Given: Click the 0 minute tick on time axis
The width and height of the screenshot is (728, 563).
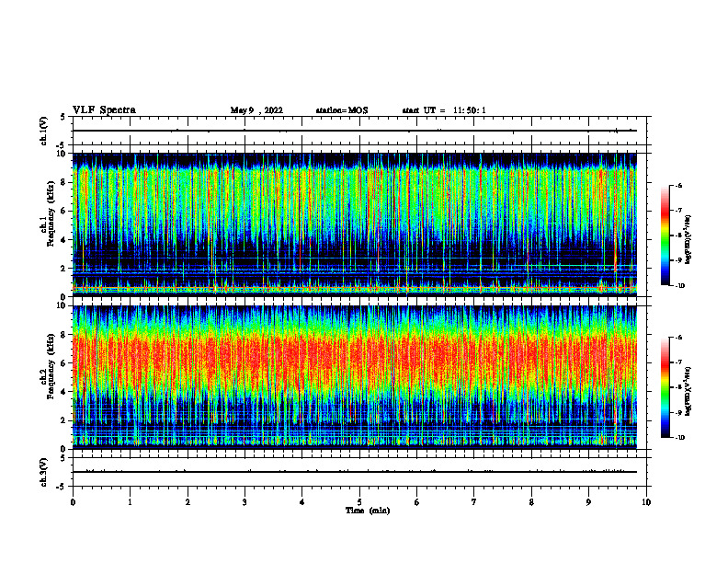Looking at the screenshot, I should (73, 502).
